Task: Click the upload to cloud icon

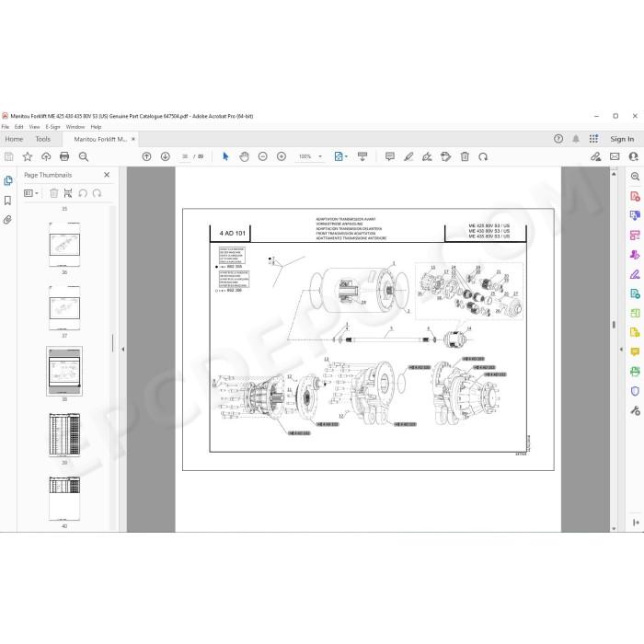Action: (46, 156)
